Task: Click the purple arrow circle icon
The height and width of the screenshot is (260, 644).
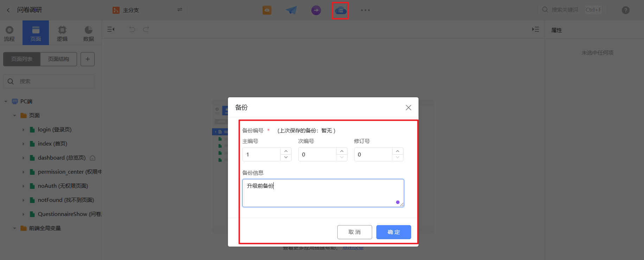Action: tap(316, 10)
